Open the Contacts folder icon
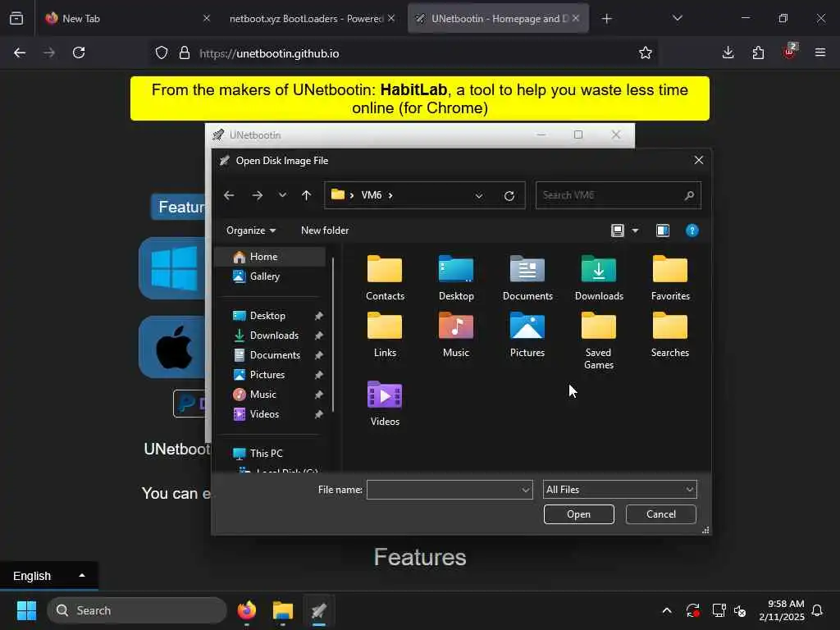Screen dimensions: 840x630 pos(385,269)
